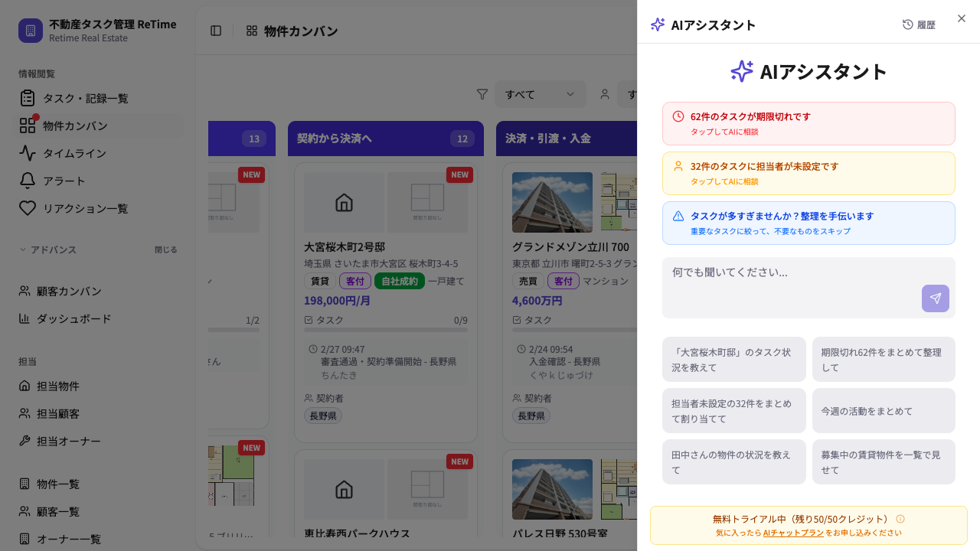Open アラート sidebar entry
This screenshot has height=551, width=980.
98,181
